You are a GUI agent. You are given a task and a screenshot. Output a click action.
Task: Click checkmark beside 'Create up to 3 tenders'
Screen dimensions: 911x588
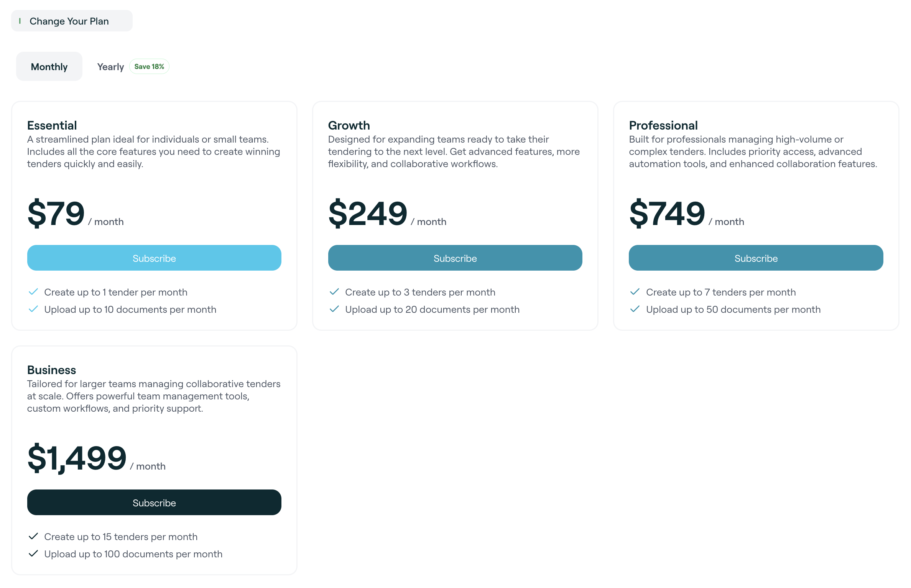pos(334,292)
